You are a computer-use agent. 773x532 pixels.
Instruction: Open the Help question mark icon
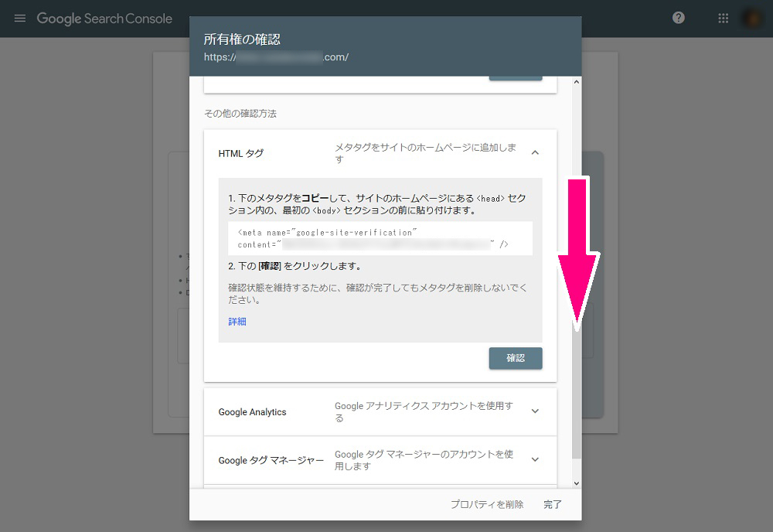[x=679, y=18]
